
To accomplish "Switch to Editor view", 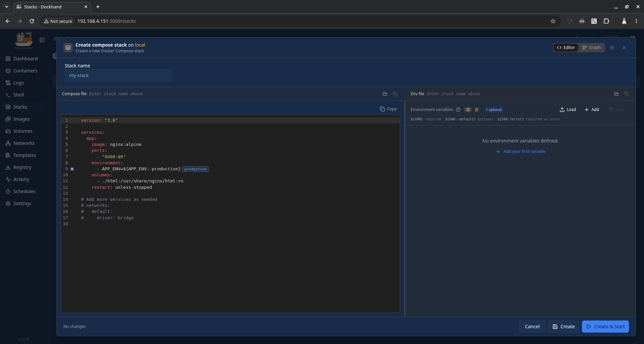I will (566, 48).
